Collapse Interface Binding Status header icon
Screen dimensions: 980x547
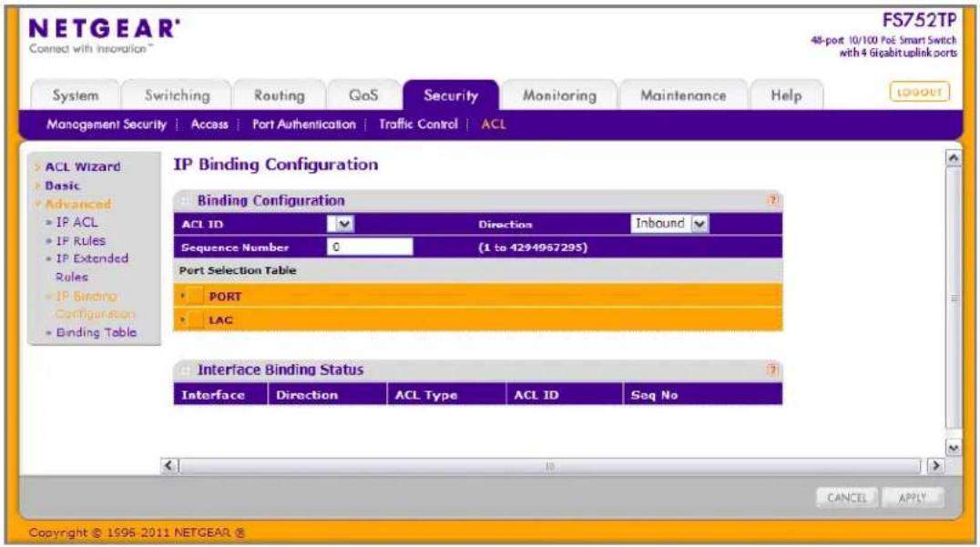(185, 370)
